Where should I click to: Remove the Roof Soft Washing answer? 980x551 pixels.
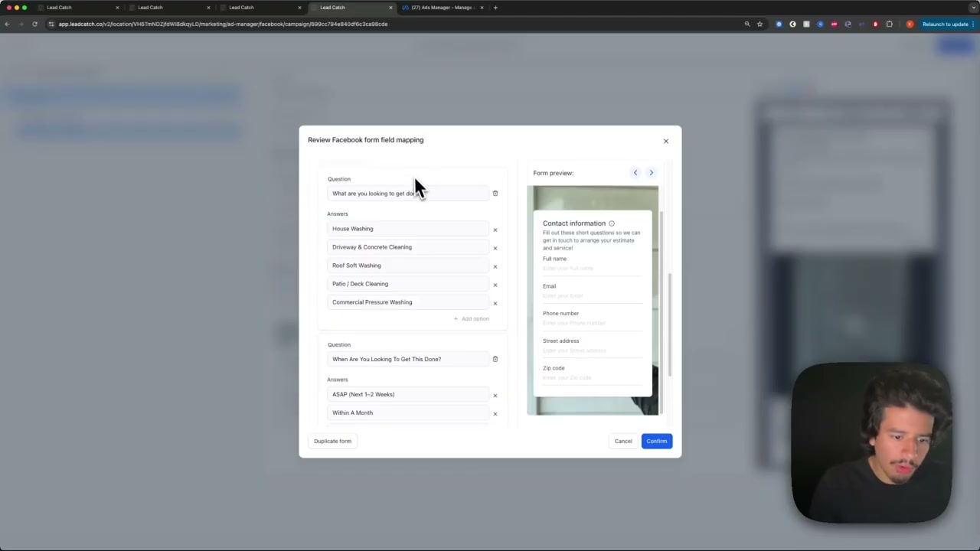495,266
